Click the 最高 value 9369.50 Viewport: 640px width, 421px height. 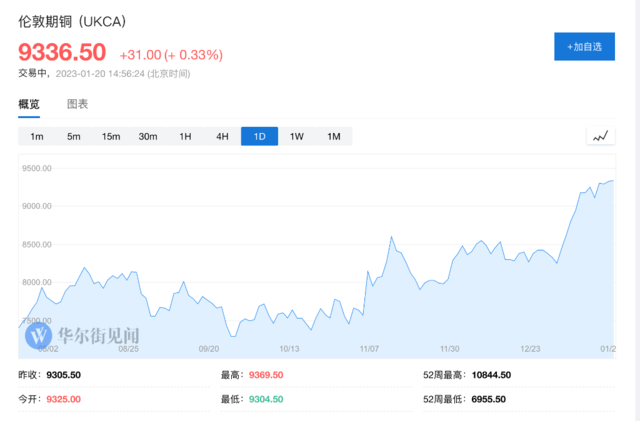[266, 375]
